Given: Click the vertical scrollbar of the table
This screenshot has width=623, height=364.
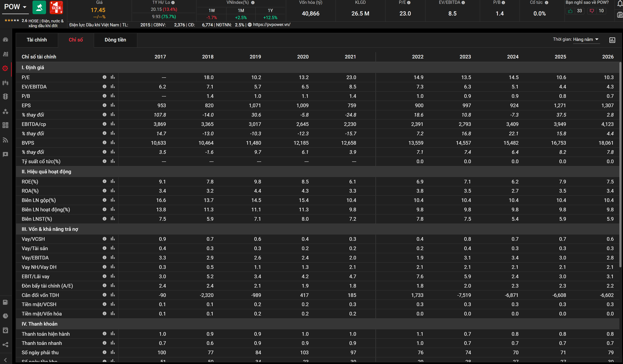Looking at the screenshot, I should (x=620, y=164).
